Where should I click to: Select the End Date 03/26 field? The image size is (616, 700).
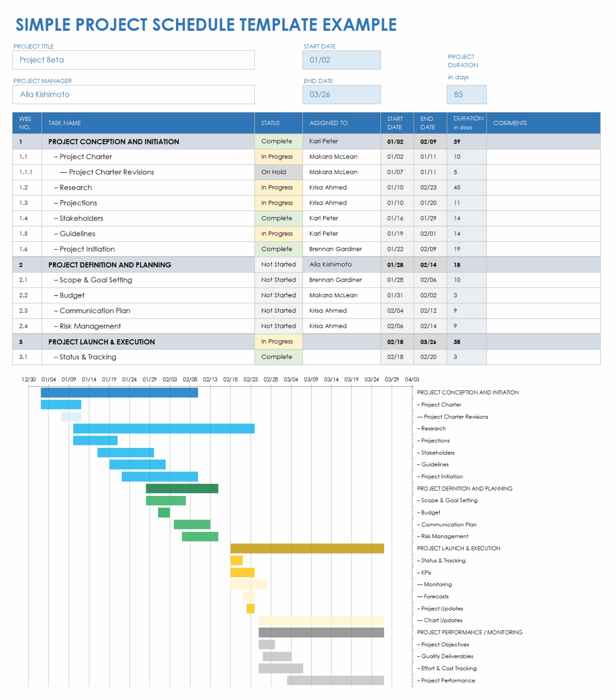coord(341,95)
